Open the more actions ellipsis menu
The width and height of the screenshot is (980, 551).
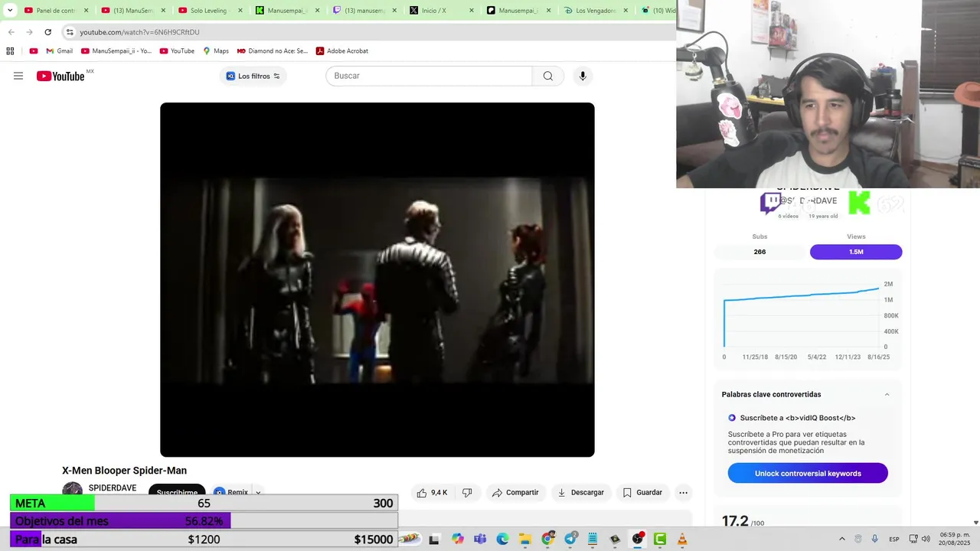(x=684, y=493)
